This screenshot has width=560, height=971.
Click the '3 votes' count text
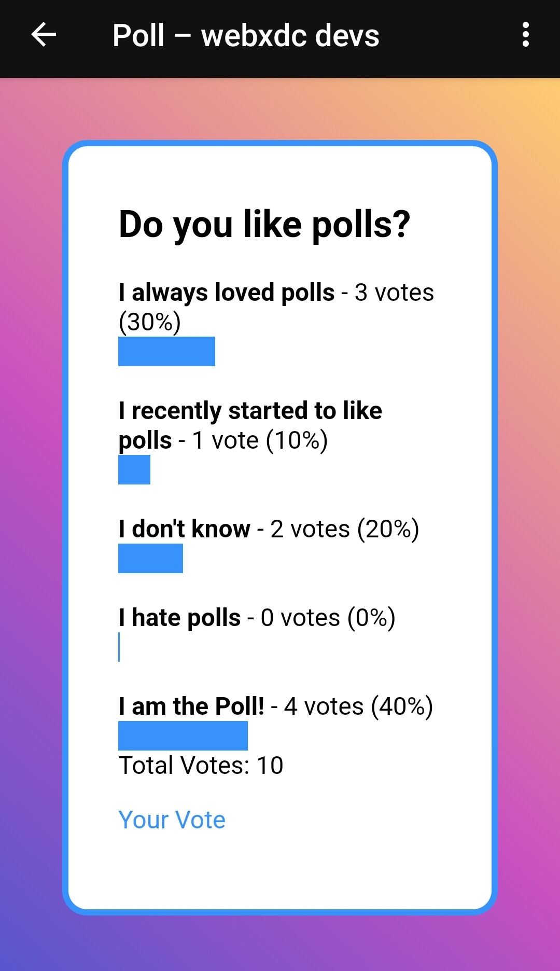394,293
